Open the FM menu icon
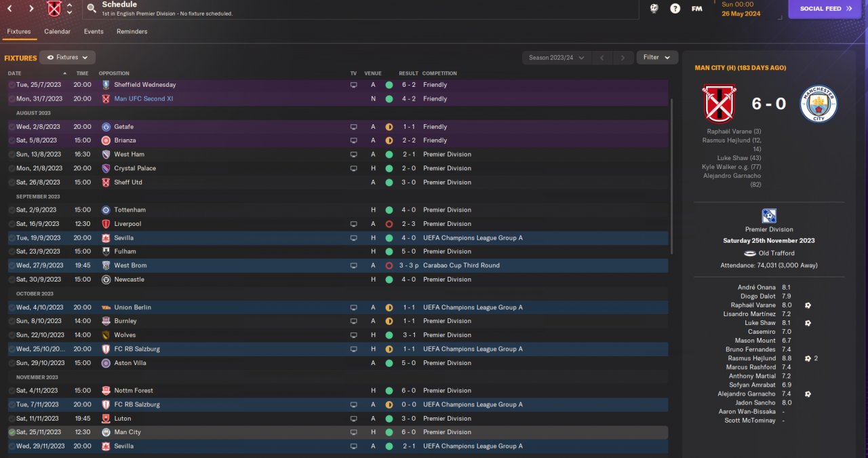This screenshot has height=458, width=868. (696, 9)
